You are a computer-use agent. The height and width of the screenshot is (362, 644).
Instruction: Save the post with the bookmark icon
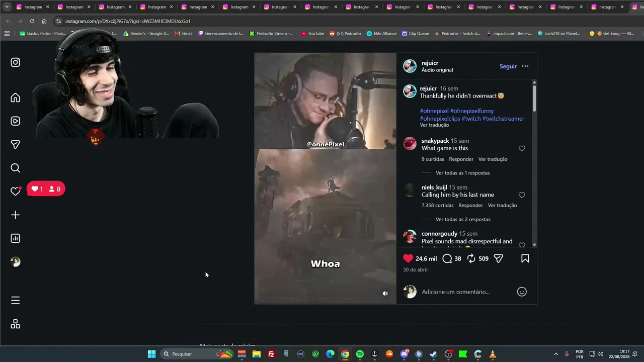[525, 258]
